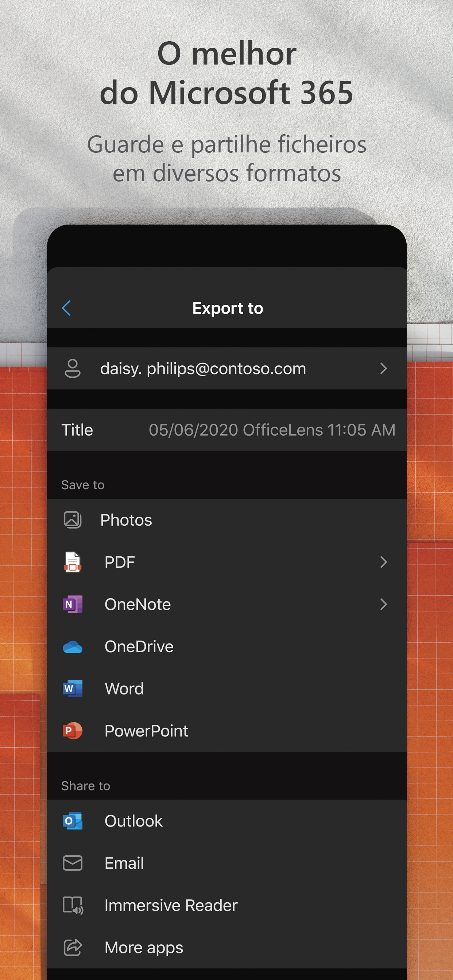The image size is (453, 980).
Task: Share to Outlook
Action: click(226, 821)
